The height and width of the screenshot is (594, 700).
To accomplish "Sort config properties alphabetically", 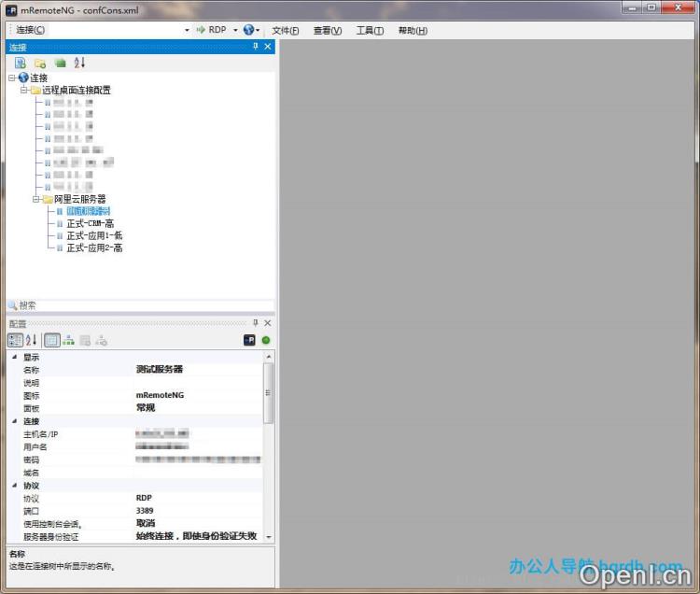I will point(31,340).
